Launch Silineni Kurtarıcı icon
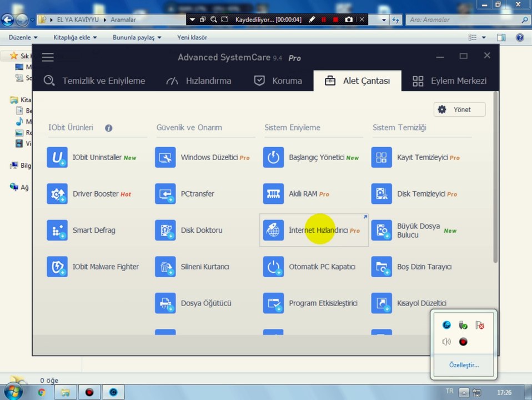 pyautogui.click(x=165, y=267)
